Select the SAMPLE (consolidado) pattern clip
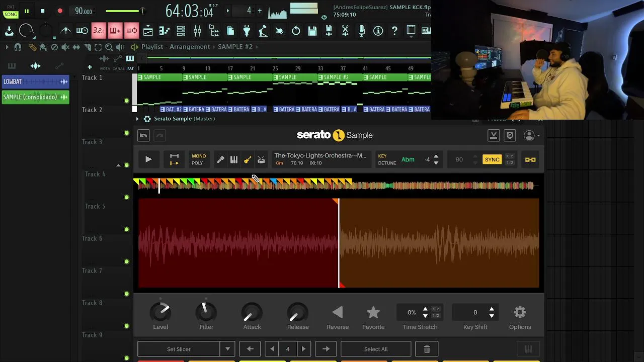644x362 pixels. click(35, 97)
